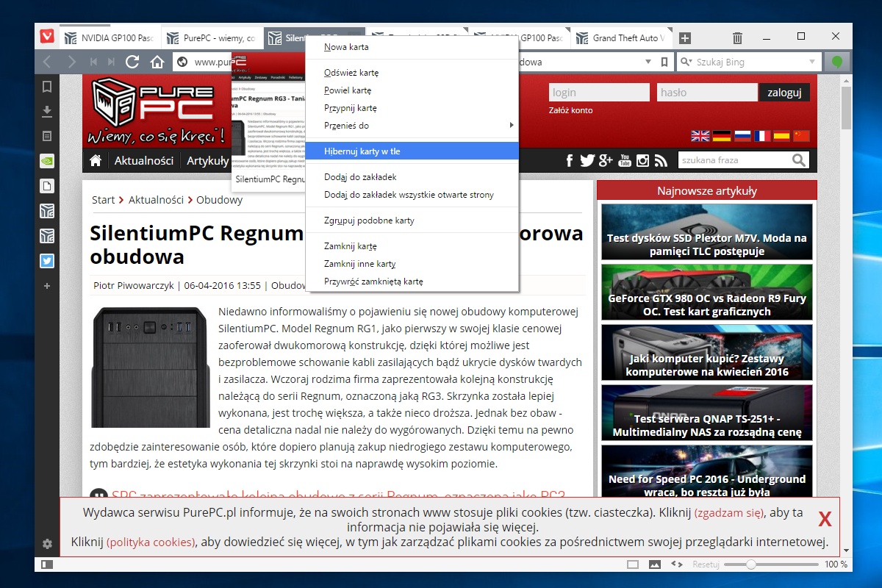
Task: Click 'Start' in the breadcrumb
Action: click(x=104, y=200)
